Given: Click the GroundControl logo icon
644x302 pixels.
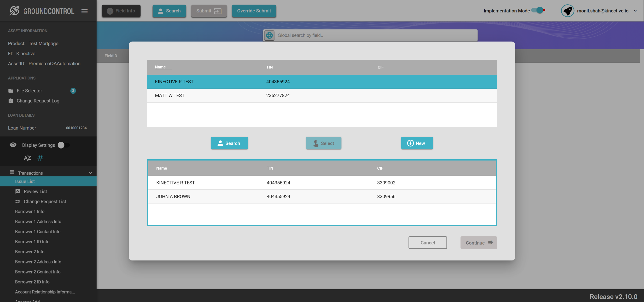Looking at the screenshot, I should coord(15,11).
